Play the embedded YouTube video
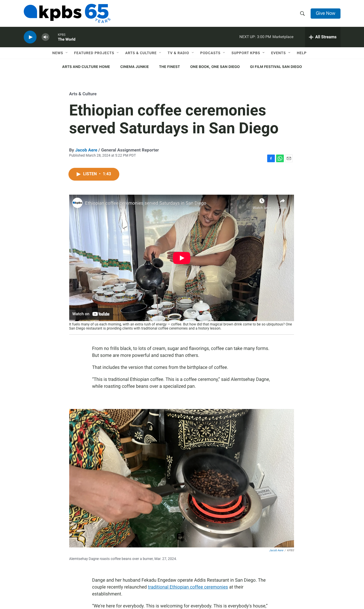Image resolution: width=364 pixels, height=609 pixels. (182, 258)
